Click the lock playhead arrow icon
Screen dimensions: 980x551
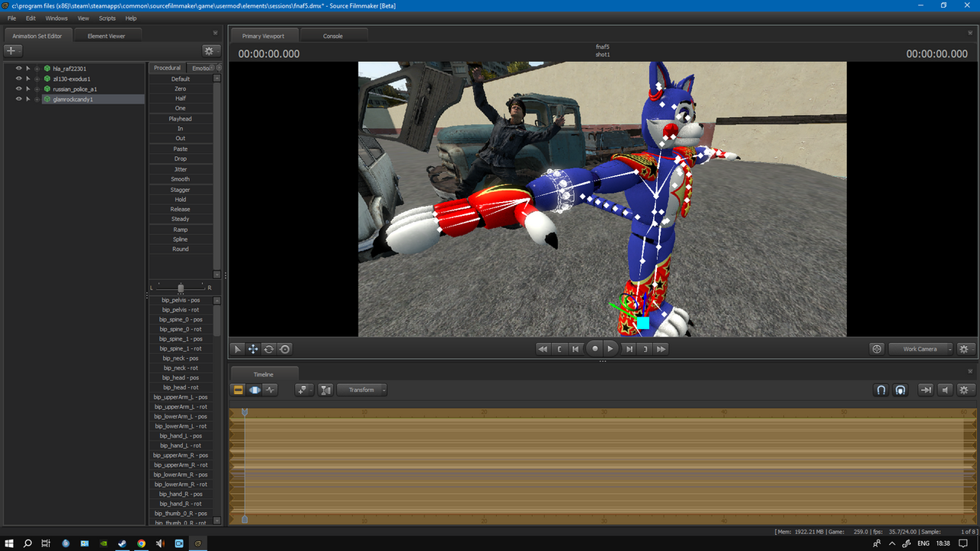(926, 390)
